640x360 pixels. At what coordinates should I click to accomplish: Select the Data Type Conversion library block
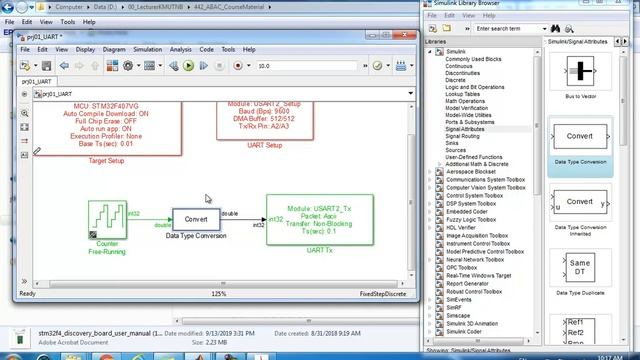coord(580,137)
